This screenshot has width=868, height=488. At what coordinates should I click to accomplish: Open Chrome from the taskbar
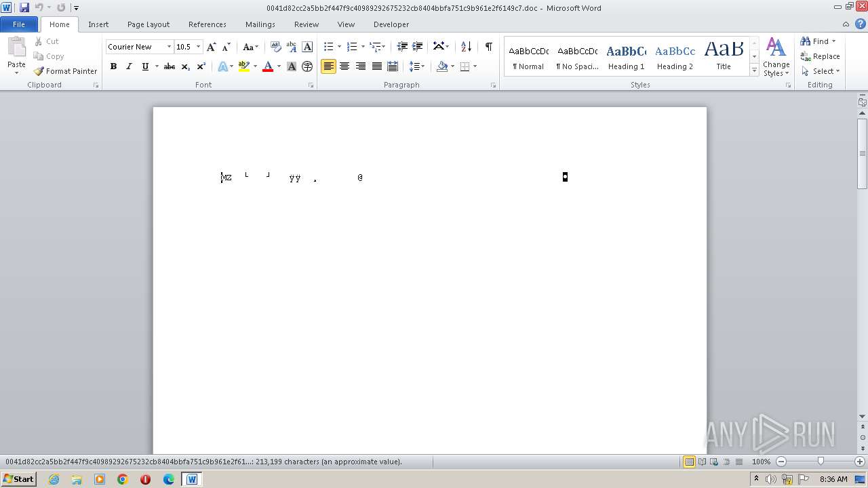tap(123, 479)
